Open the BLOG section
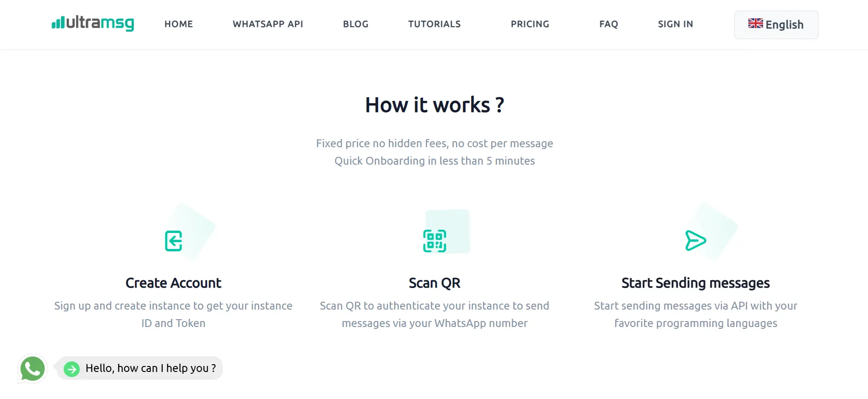The image size is (868, 399). point(356,24)
